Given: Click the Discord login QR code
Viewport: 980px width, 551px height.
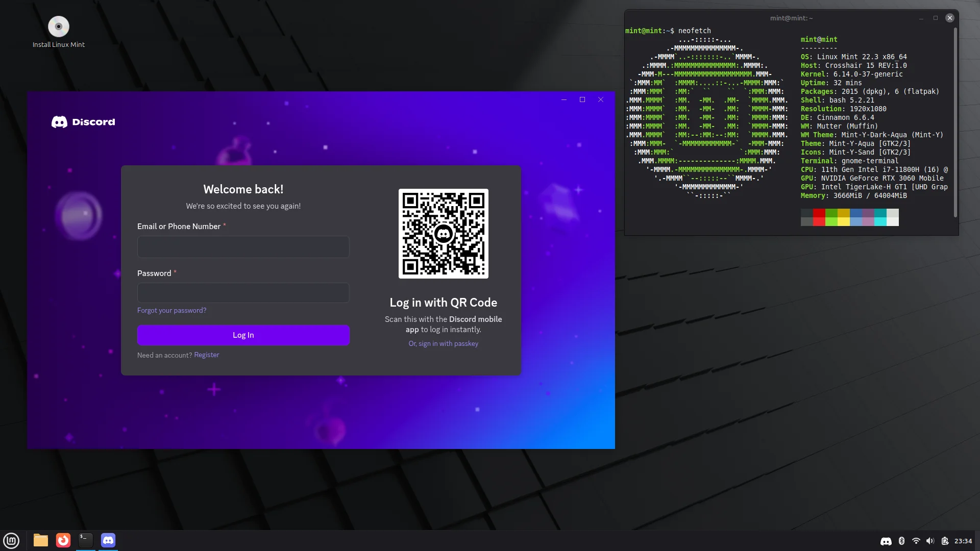Looking at the screenshot, I should [x=444, y=234].
